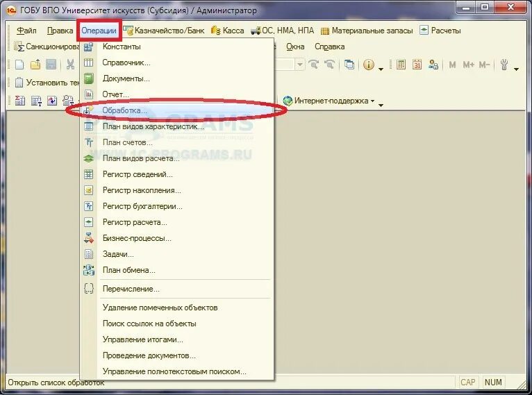Screen dimensions: 532x395
Task: Select Регистр накопления... entry
Action: pyautogui.click(x=177, y=190)
